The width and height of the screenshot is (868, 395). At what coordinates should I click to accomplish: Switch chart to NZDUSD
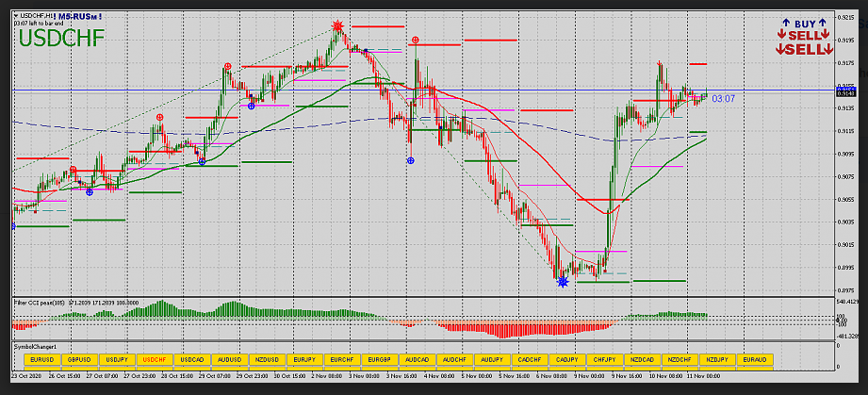pyautogui.click(x=267, y=359)
